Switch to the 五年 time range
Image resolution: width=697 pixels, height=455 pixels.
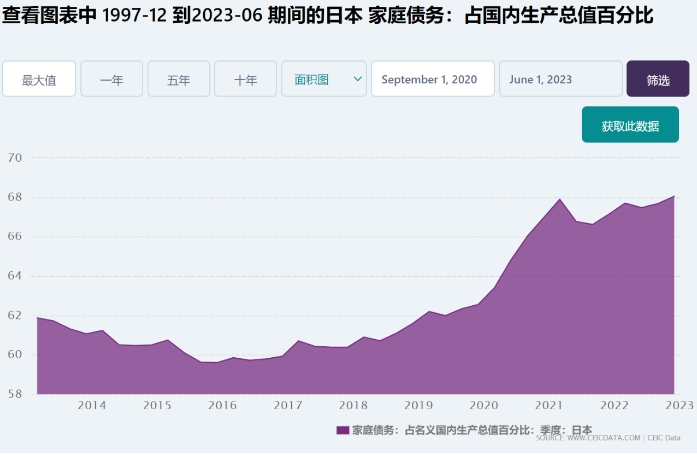tap(179, 79)
